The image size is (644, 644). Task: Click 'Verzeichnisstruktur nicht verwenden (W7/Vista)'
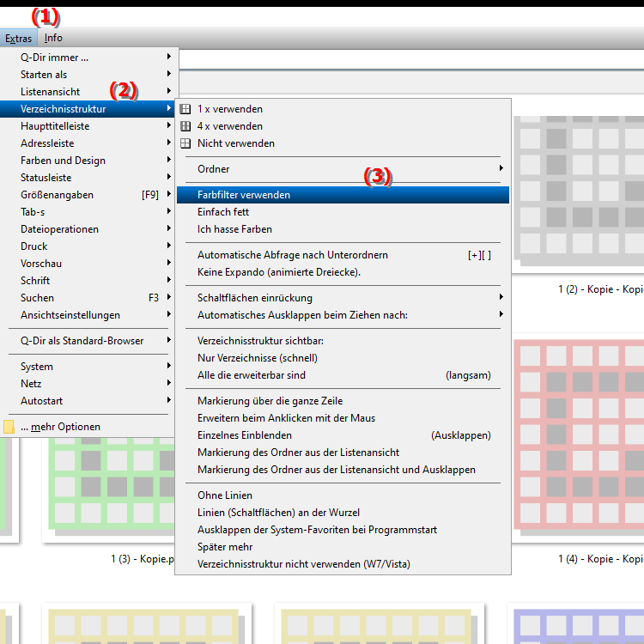(343, 564)
